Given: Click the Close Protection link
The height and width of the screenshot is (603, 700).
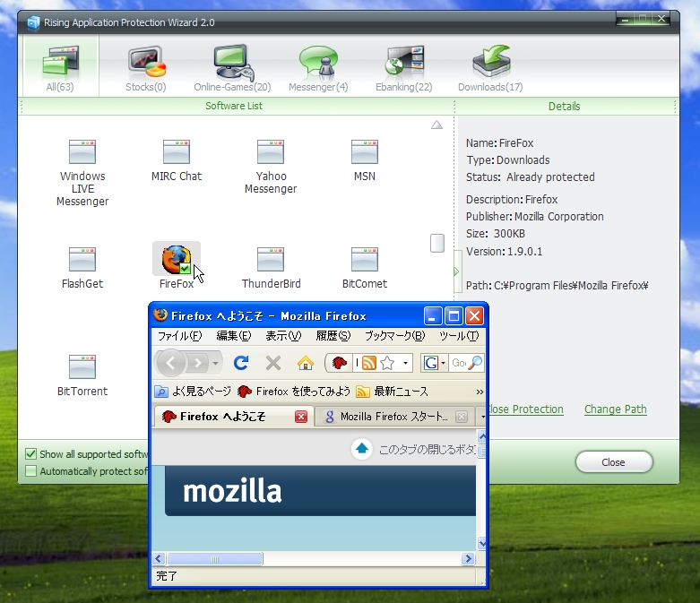Looking at the screenshot, I should [x=526, y=409].
